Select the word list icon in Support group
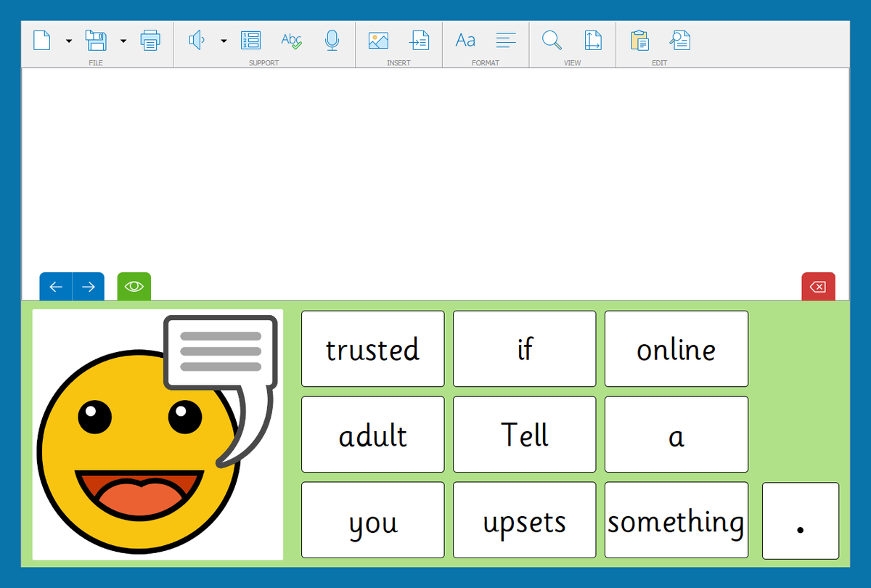Screen dimensions: 871x588 tap(250, 41)
